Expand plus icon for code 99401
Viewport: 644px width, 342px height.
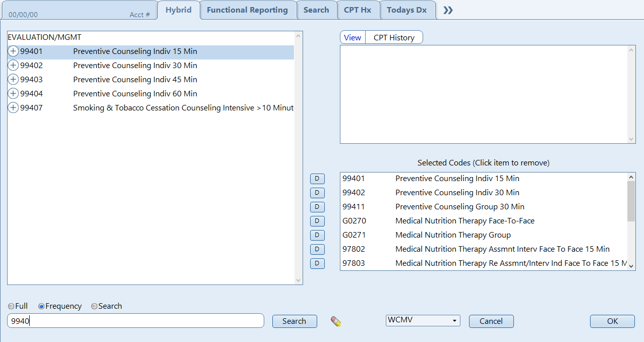[x=13, y=51]
